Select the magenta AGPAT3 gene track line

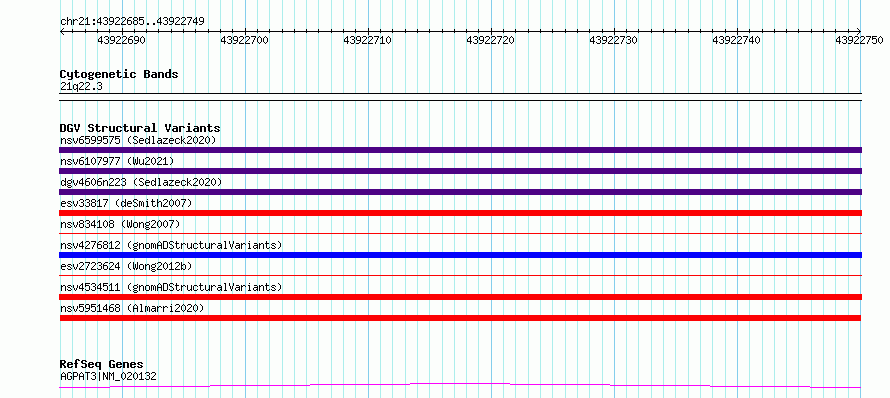click(x=460, y=386)
